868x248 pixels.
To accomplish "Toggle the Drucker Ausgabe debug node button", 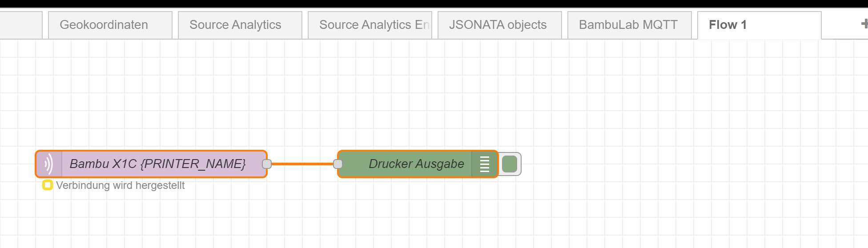I will tap(509, 164).
